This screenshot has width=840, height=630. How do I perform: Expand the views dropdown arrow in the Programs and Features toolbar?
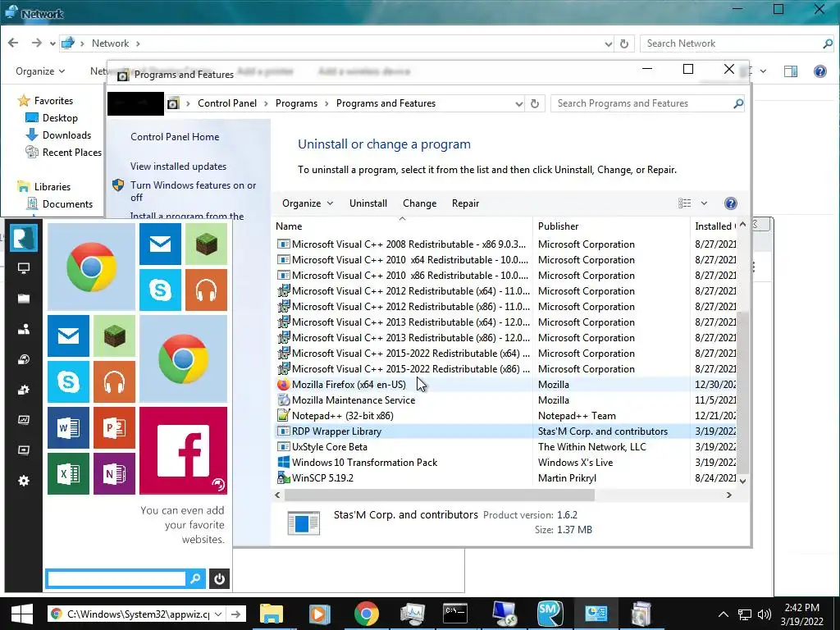pos(704,203)
